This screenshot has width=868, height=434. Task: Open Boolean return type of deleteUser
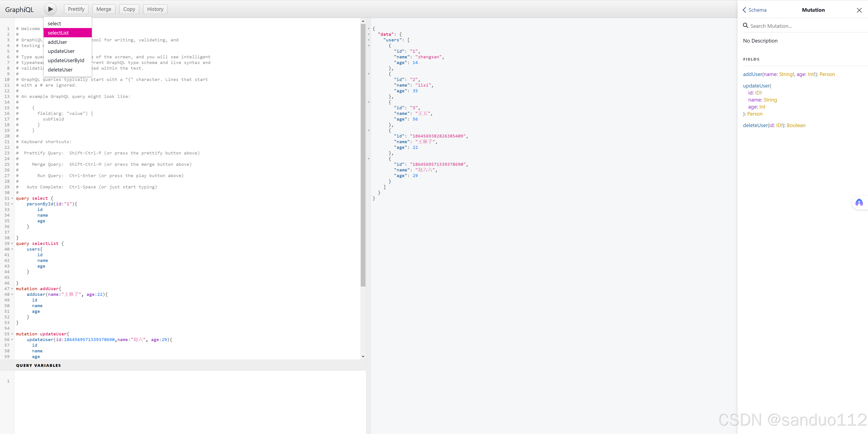coord(796,125)
